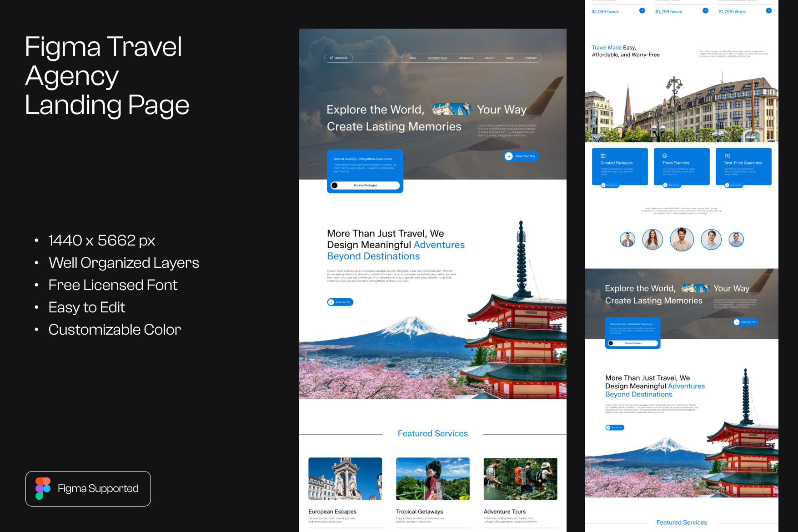Open the BLOG navigation item
This screenshot has width=798, height=532.
[x=509, y=58]
